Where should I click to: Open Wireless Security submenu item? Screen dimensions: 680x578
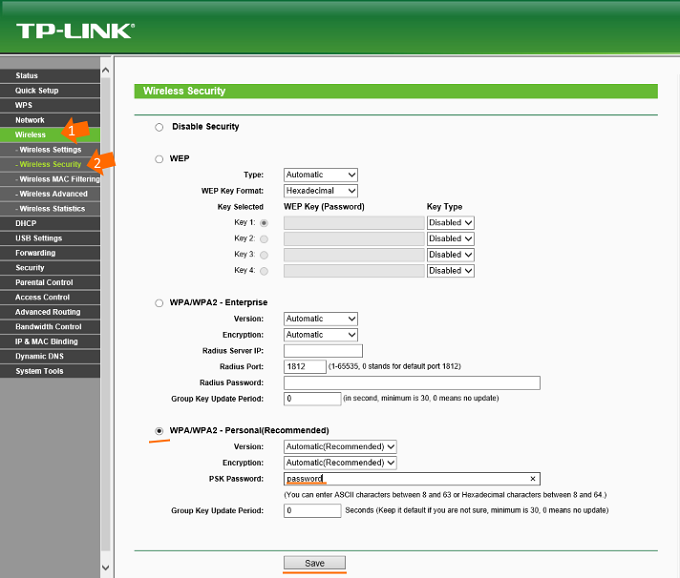click(x=50, y=164)
